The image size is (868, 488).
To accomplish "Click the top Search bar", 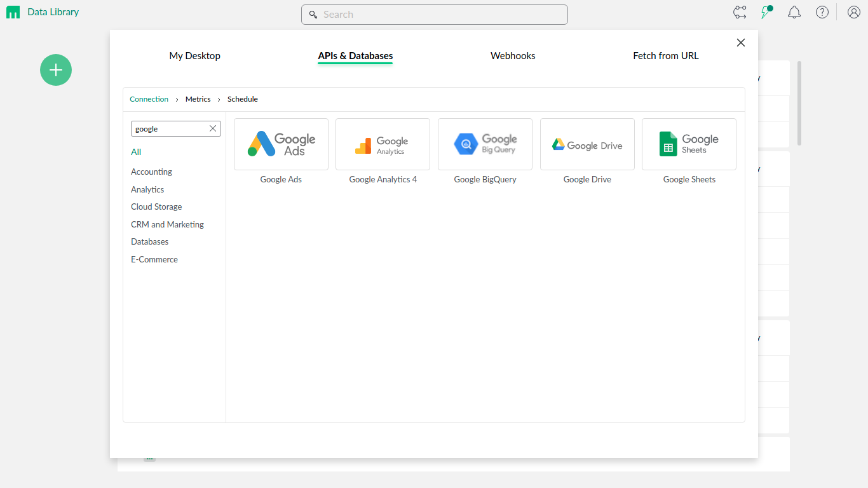I will click(x=435, y=15).
